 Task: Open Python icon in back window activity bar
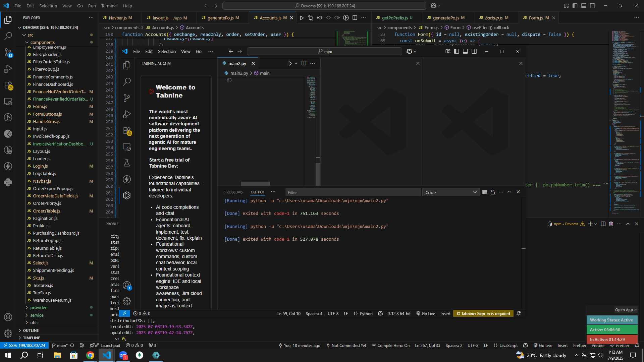tap(8, 182)
